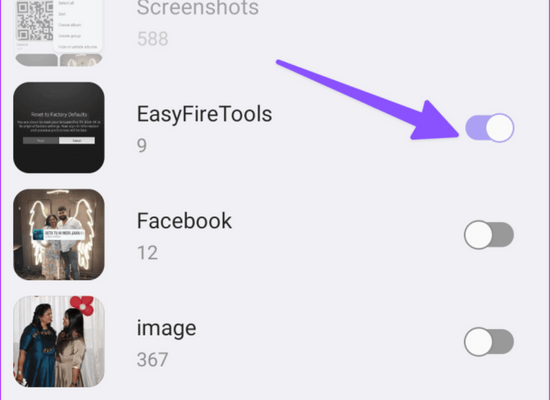550x400 pixels.
Task: Turn on the image album switch
Action: [489, 342]
